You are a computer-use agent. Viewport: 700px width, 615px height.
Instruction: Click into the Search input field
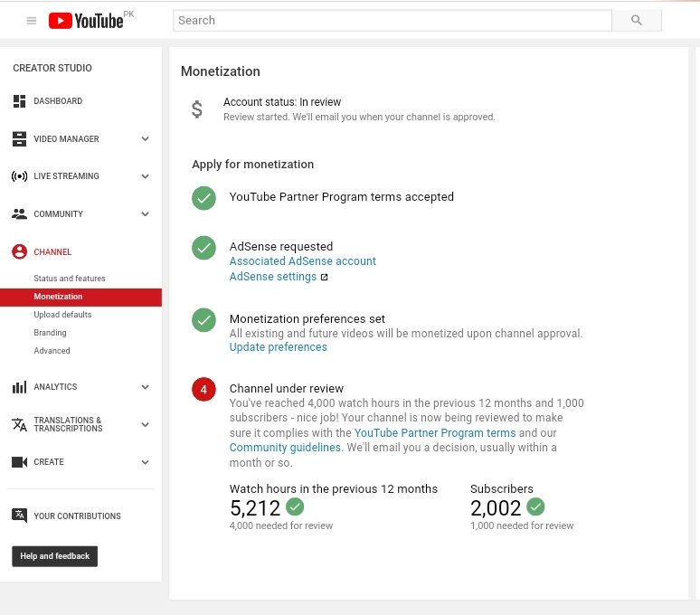point(392,20)
